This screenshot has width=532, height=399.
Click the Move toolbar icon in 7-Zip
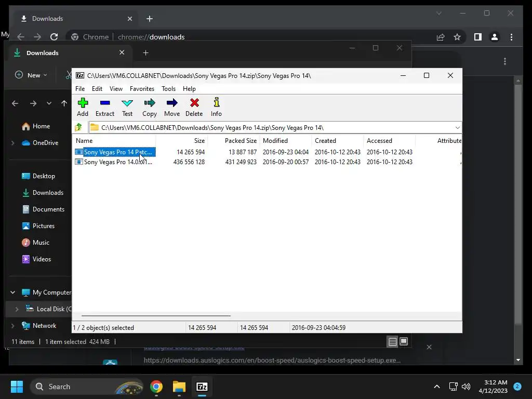tap(172, 107)
